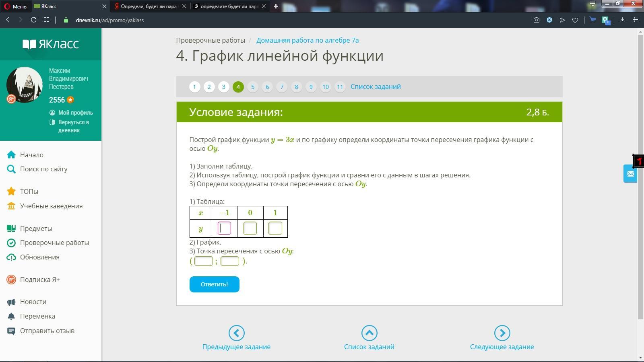The height and width of the screenshot is (362, 644).
Task: Close the ЯКласс browser tab
Action: [x=104, y=6]
